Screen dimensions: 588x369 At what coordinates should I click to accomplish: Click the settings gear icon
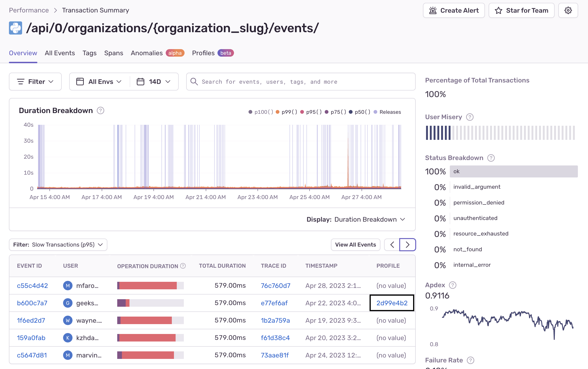(569, 10)
